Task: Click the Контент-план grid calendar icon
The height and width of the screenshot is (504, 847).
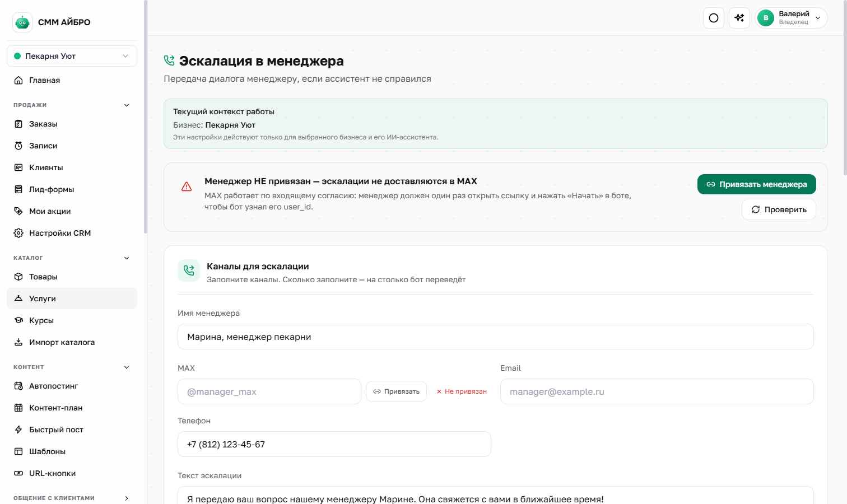Action: 18,408
